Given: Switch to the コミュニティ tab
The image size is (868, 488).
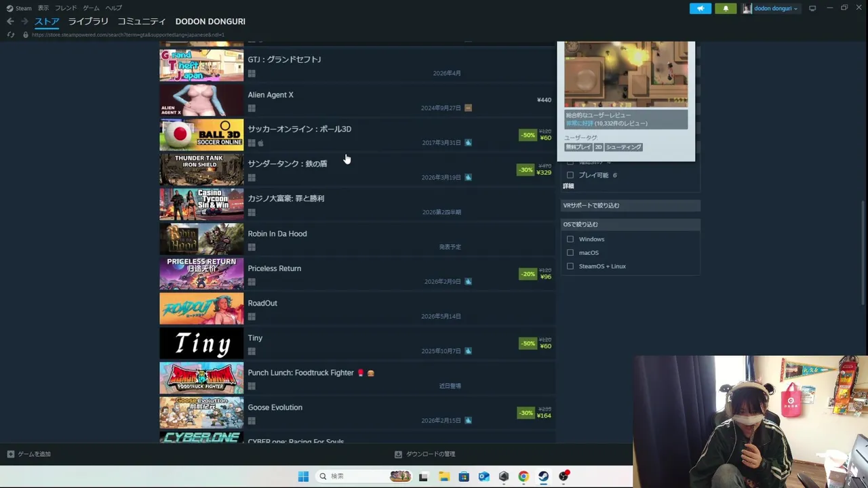Looking at the screenshot, I should point(142,22).
